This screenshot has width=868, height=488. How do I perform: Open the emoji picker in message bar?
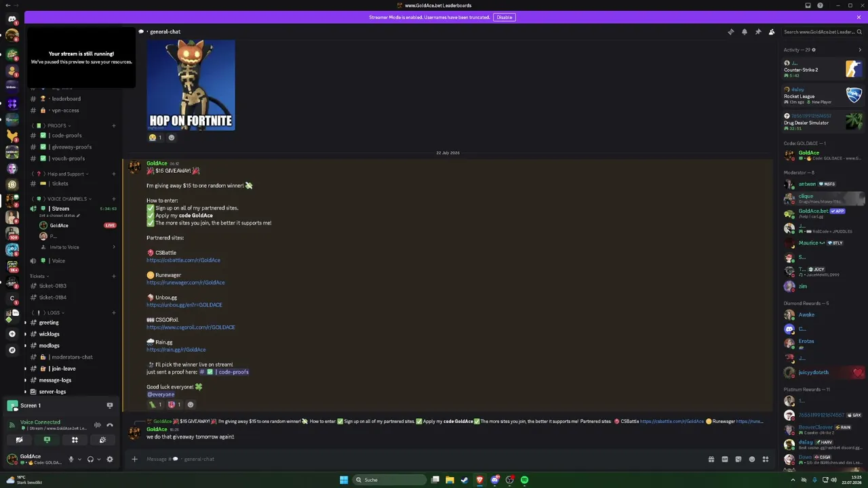click(752, 460)
